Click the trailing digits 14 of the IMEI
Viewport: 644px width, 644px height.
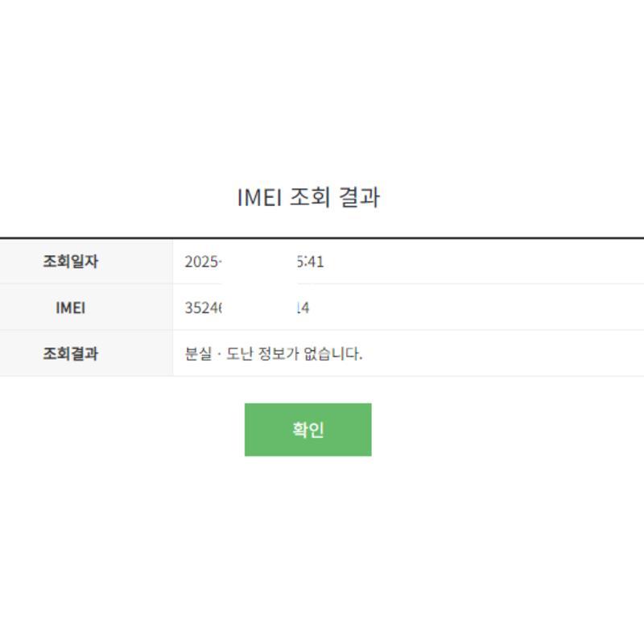[303, 308]
